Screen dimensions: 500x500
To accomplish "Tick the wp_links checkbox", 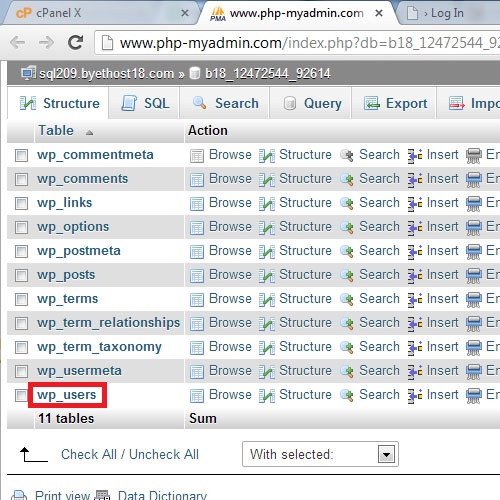I will 21,203.
